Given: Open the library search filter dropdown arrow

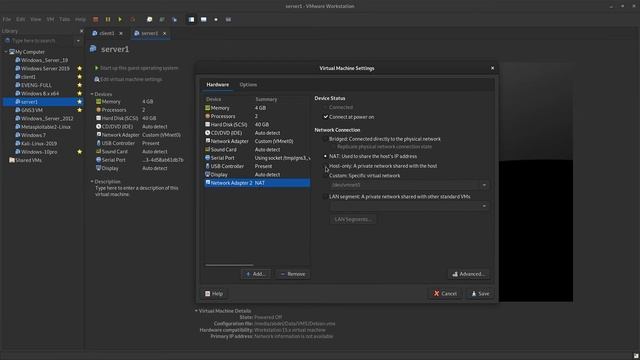Looking at the screenshot, I should [78, 41].
